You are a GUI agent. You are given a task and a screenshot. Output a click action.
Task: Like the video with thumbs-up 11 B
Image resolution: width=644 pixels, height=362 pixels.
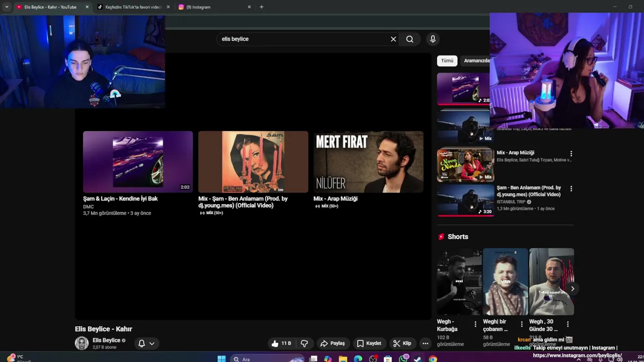pyautogui.click(x=281, y=343)
